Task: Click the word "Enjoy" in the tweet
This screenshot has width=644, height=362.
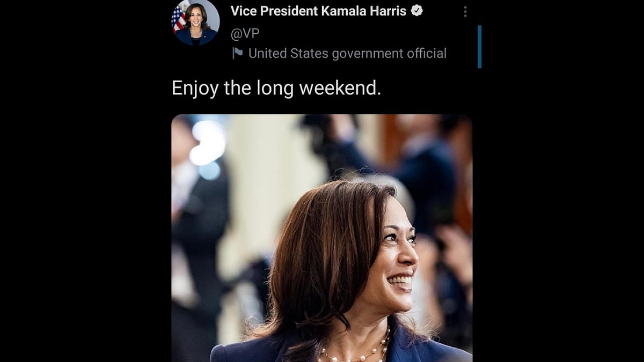Action: [x=195, y=88]
